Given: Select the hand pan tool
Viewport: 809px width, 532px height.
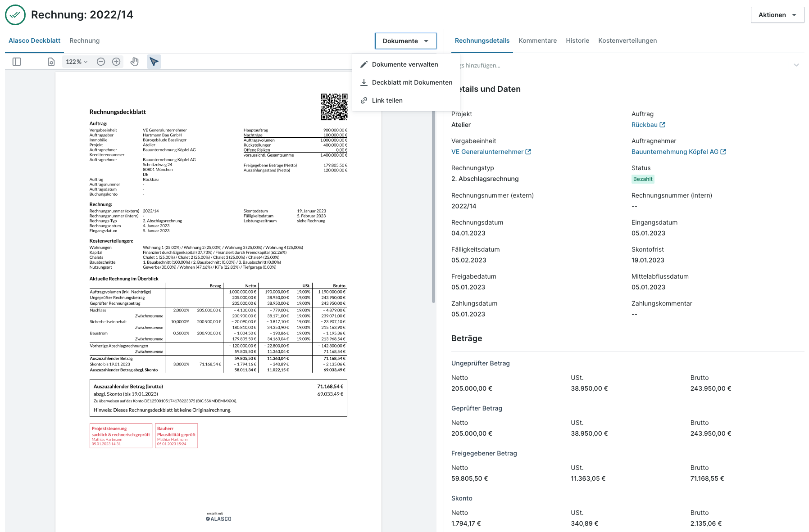Looking at the screenshot, I should (134, 62).
